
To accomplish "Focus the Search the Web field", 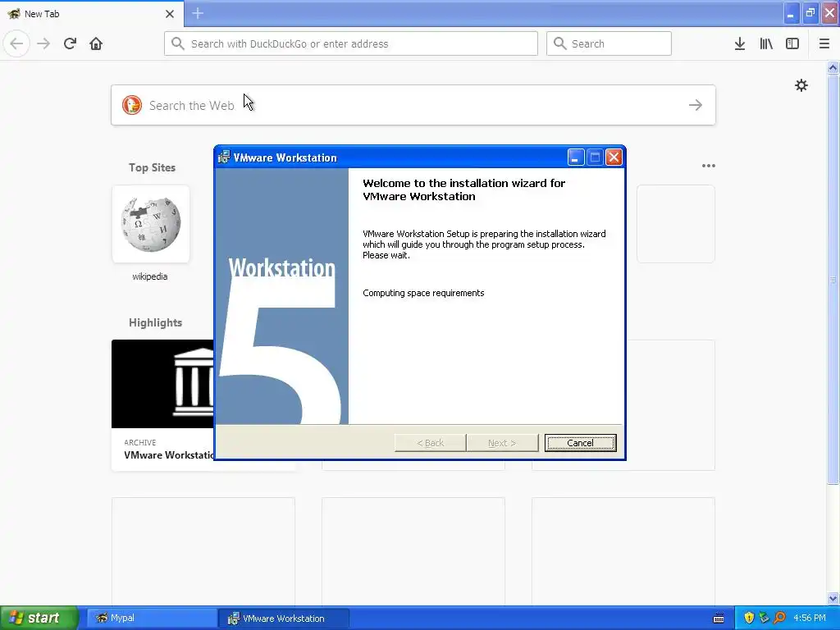I will tap(413, 105).
